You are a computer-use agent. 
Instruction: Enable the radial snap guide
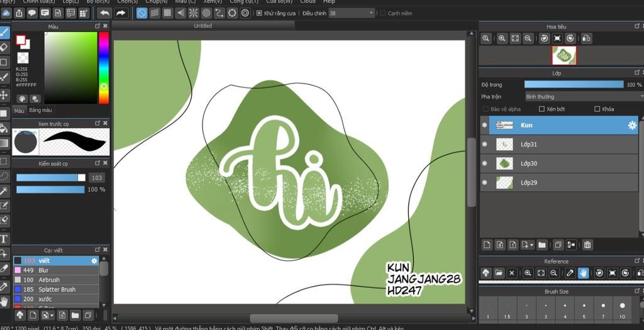click(194, 13)
